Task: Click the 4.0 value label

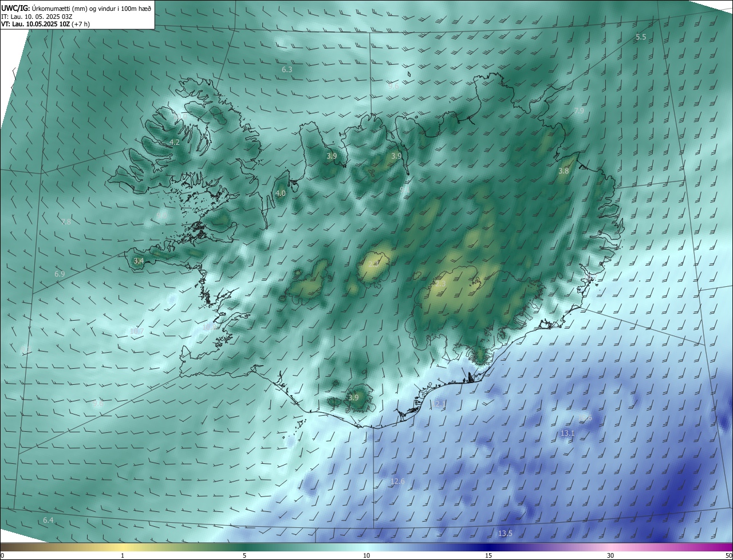Action: point(281,194)
